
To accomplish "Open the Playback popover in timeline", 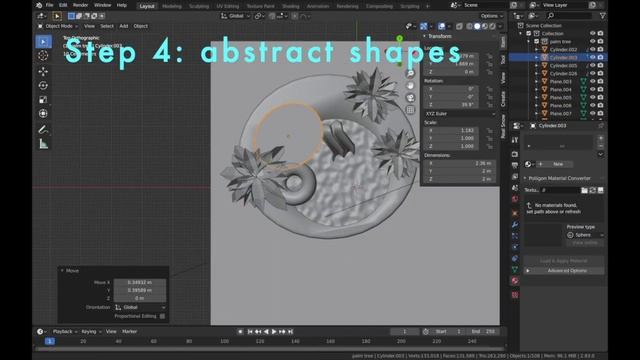I will click(65, 331).
